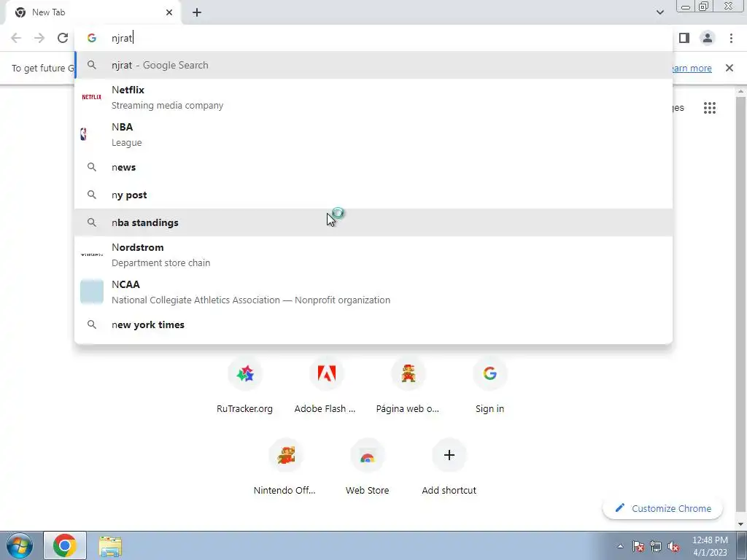
Task: Choose the Nordstrom suggestion
Action: click(x=373, y=254)
